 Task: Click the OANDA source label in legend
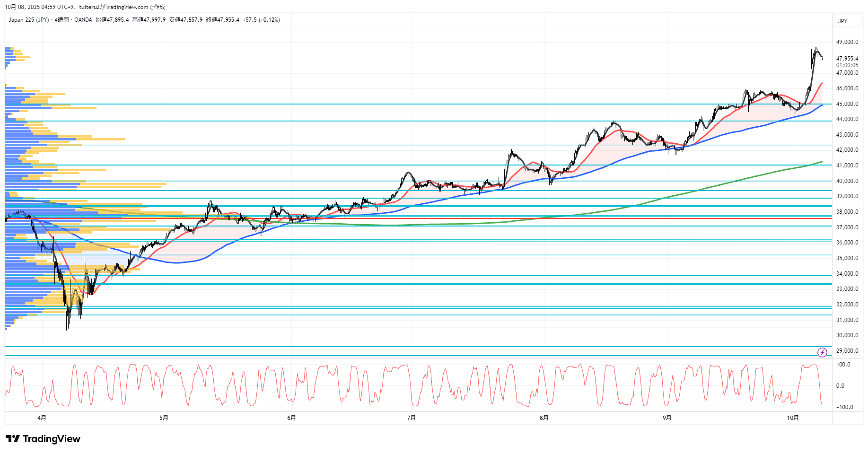83,20
